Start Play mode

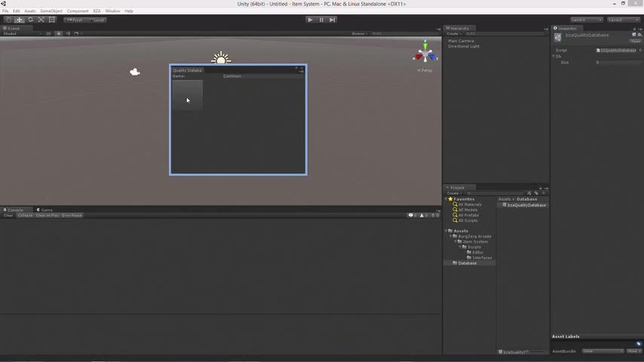point(310,20)
